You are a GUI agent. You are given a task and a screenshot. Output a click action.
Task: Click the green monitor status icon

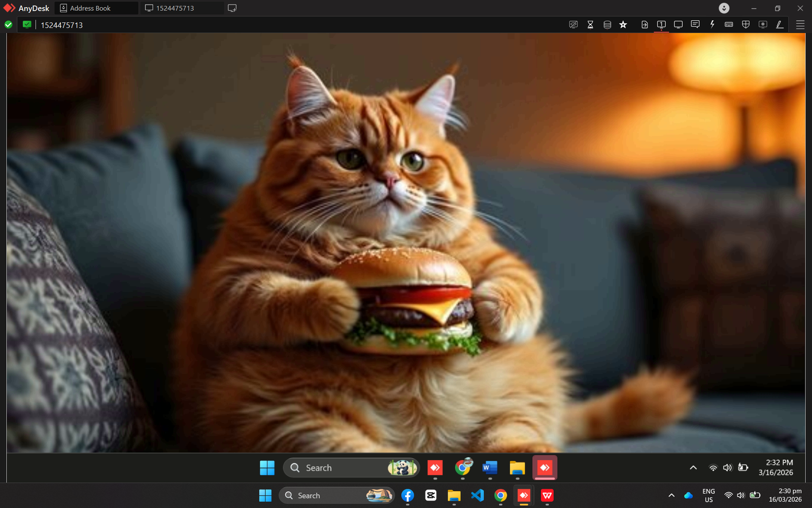(x=27, y=24)
